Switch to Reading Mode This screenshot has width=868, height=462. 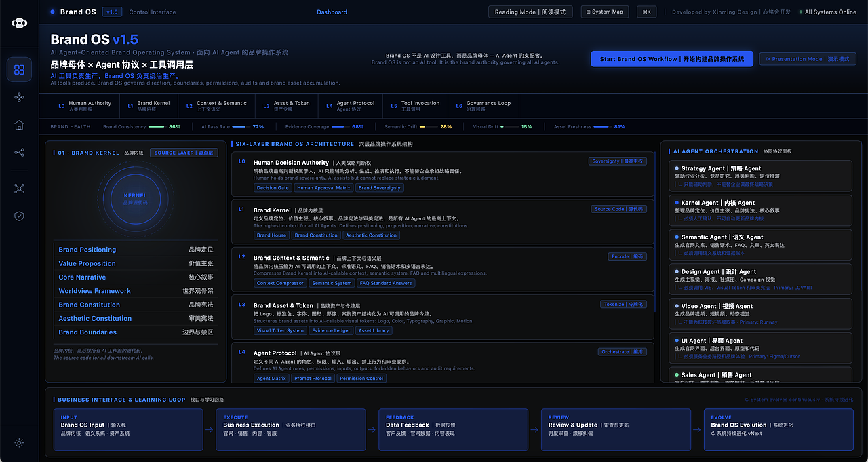tap(530, 12)
